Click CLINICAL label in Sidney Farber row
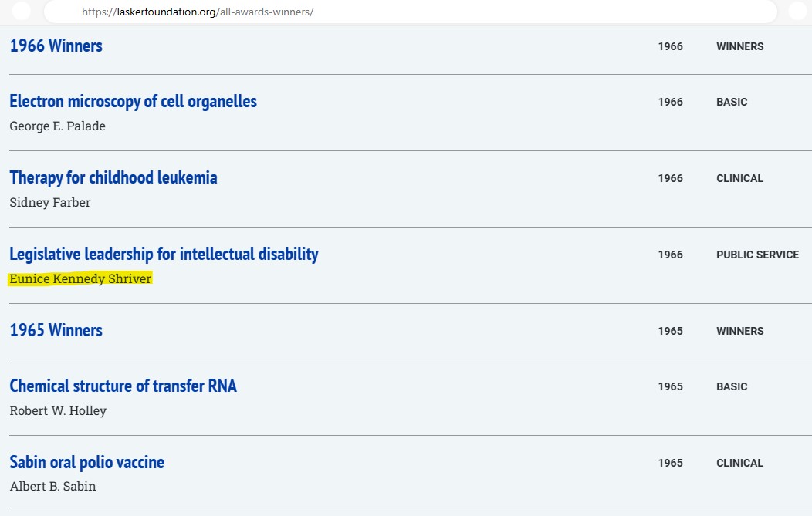 739,178
